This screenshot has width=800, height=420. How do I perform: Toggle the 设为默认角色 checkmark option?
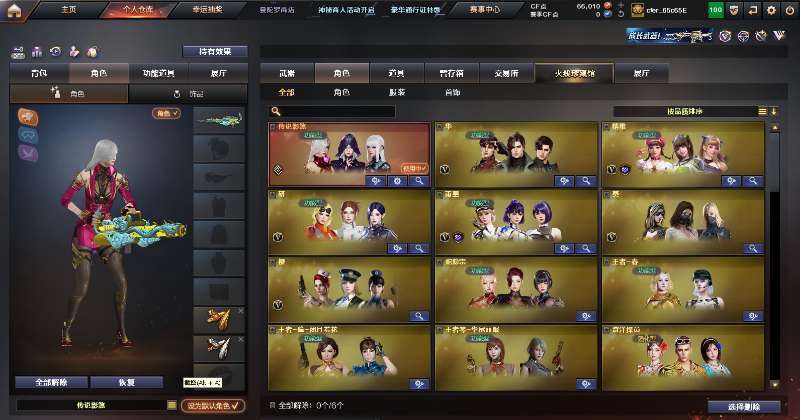point(213,406)
